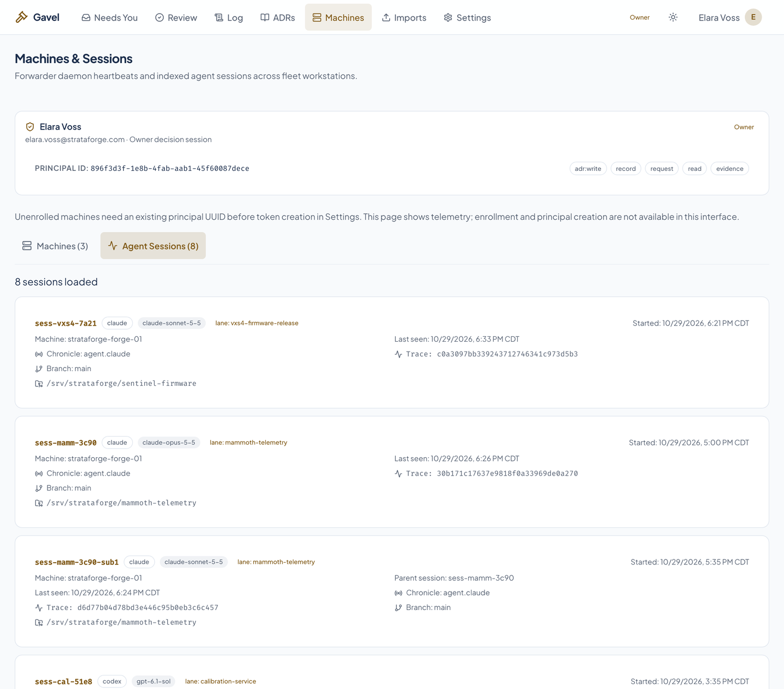
Task: Go to the Review page
Action: click(176, 17)
